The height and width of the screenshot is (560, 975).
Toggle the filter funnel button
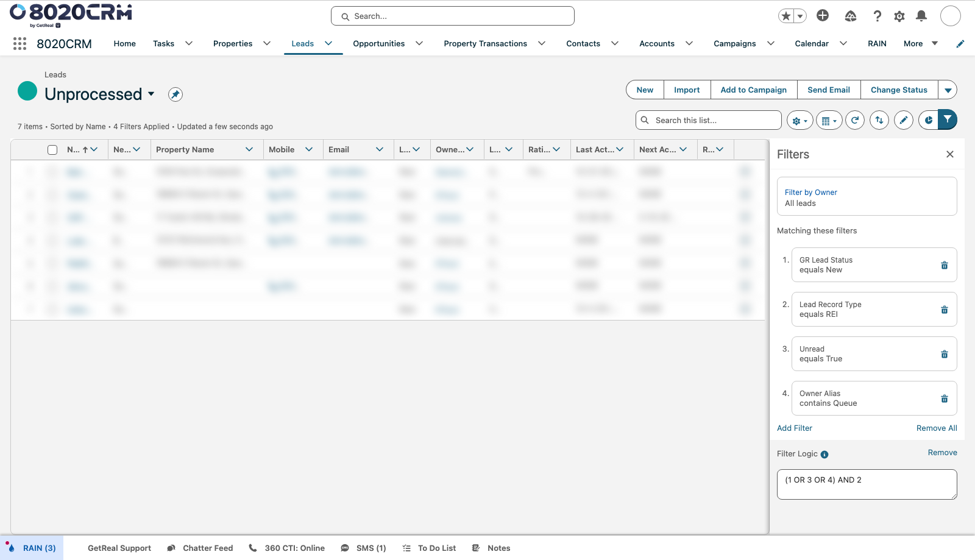click(x=948, y=119)
